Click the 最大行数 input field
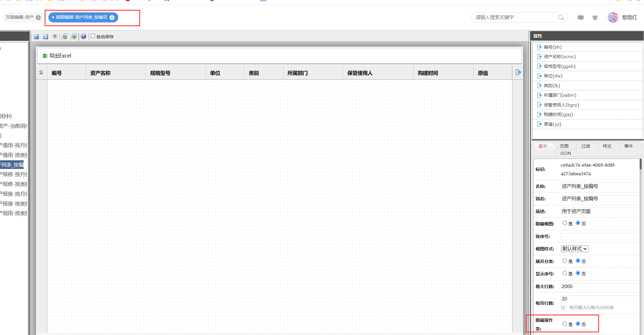 pyautogui.click(x=599, y=286)
